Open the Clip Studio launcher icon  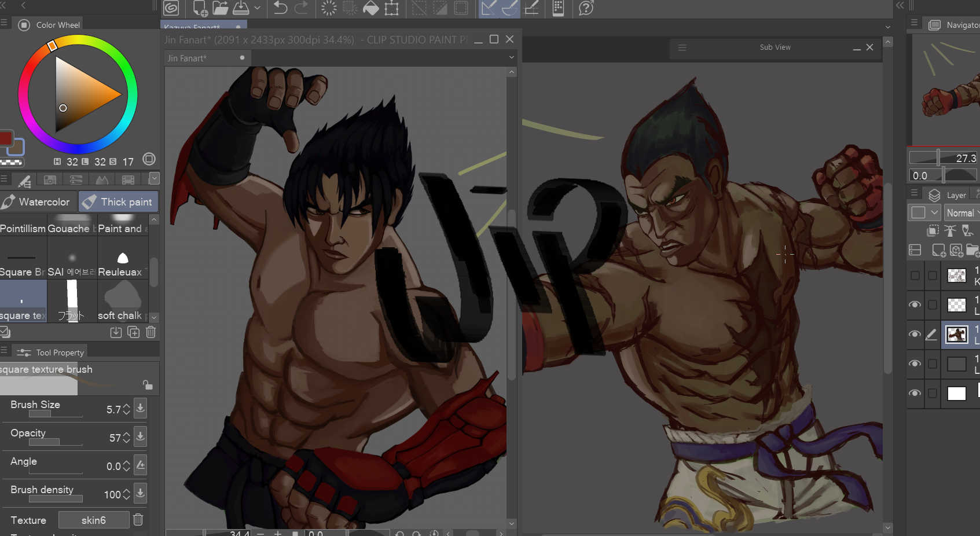pos(171,8)
